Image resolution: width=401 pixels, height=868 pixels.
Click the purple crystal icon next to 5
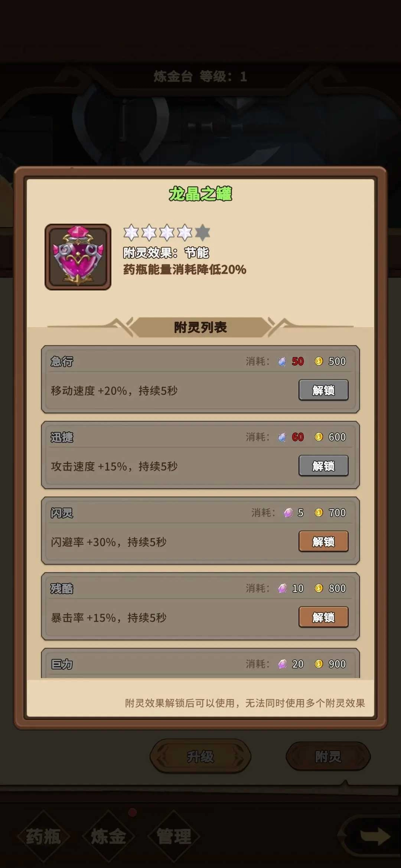(288, 513)
